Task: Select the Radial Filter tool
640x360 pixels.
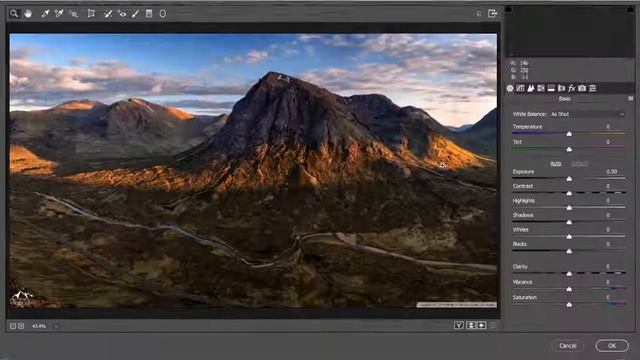Action: 162,13
